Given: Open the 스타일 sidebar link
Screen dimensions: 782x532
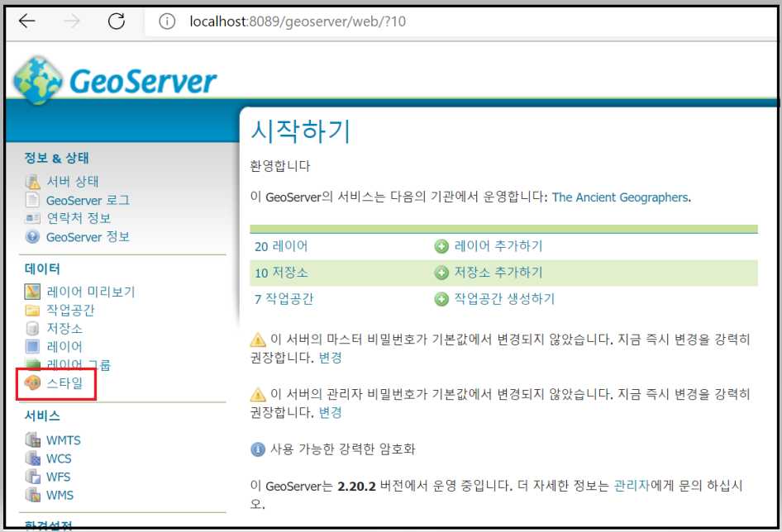Looking at the screenshot, I should coord(64,383).
